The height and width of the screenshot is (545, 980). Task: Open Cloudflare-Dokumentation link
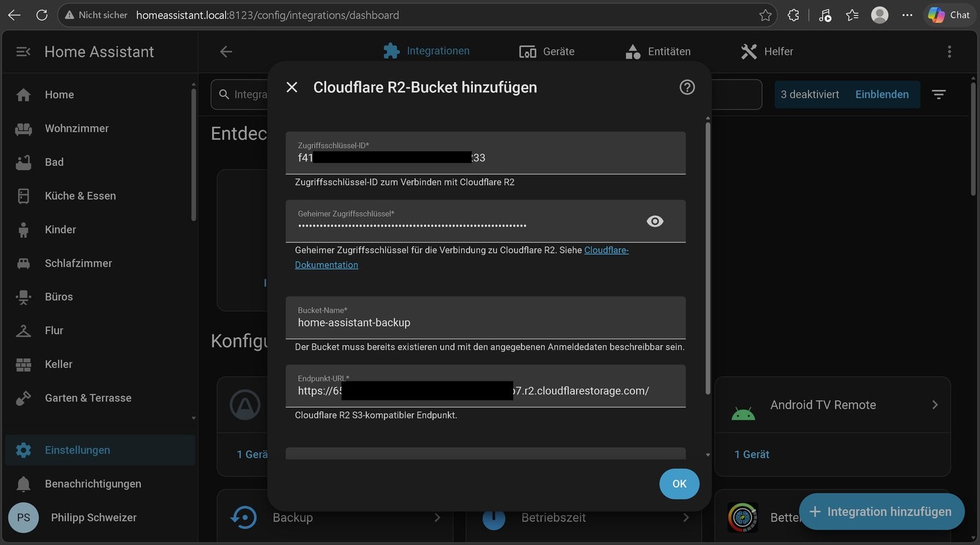462,257
